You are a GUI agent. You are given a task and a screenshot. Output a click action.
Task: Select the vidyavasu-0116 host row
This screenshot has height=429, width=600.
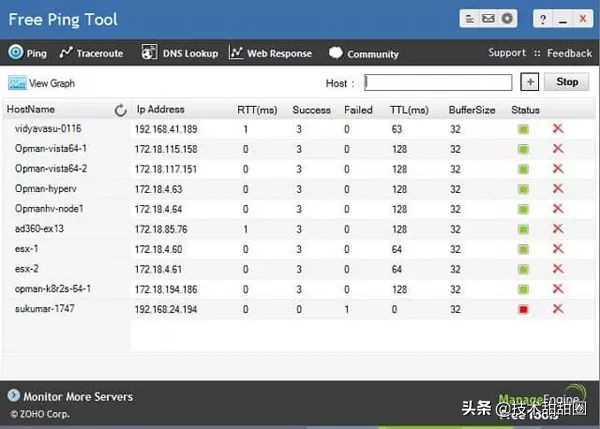(x=298, y=129)
